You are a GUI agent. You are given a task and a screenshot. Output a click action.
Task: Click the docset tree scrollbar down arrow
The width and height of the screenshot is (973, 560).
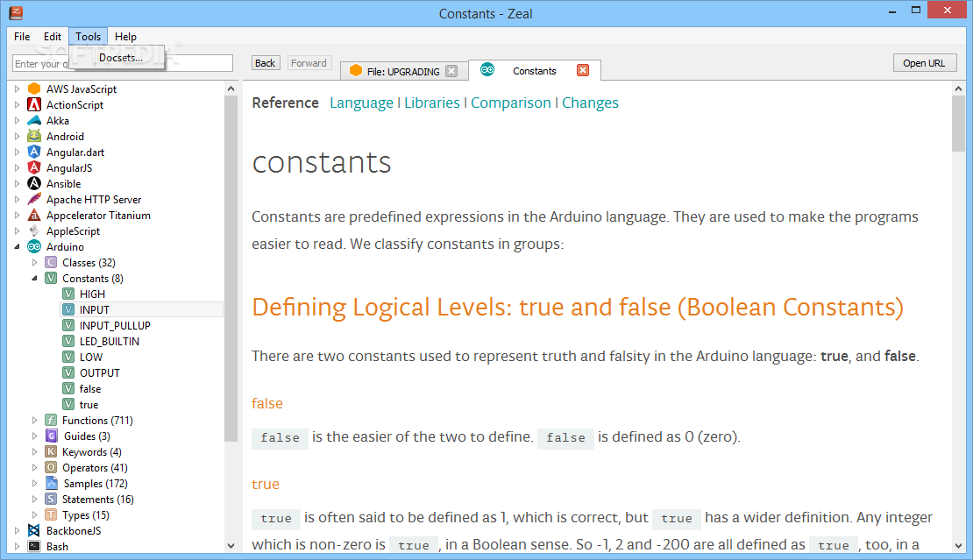231,546
